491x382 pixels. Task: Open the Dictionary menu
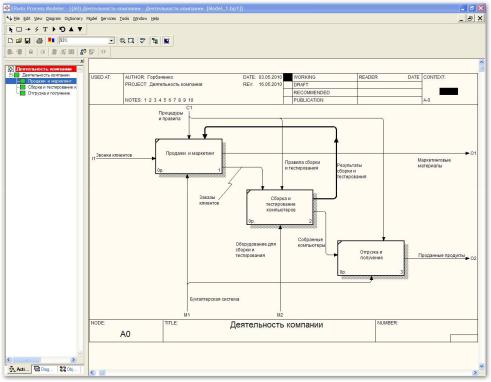pos(74,19)
